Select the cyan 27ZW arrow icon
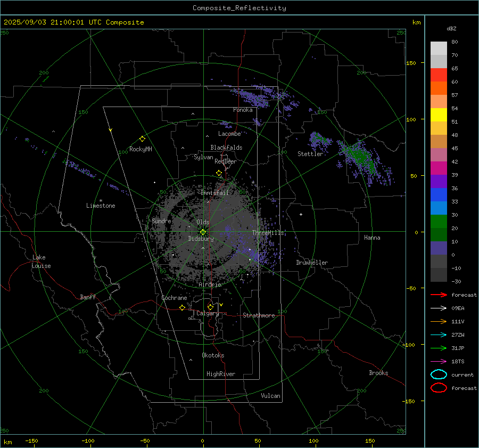The width and height of the screenshot is (479, 448). [439, 335]
